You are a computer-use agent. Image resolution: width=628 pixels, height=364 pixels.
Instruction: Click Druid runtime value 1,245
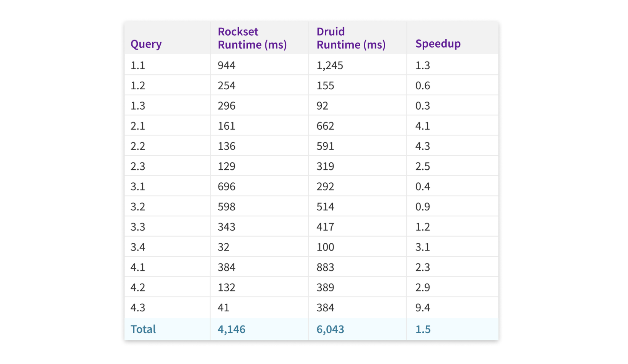pos(330,65)
